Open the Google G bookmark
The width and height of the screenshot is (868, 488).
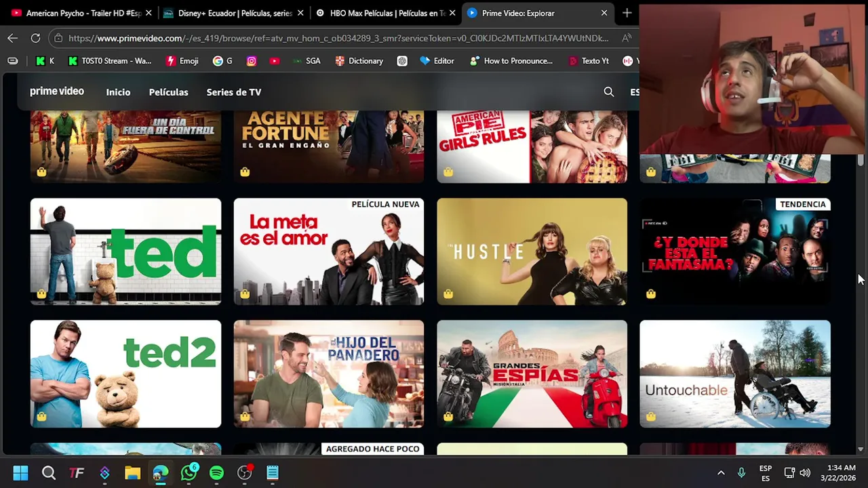tap(222, 60)
